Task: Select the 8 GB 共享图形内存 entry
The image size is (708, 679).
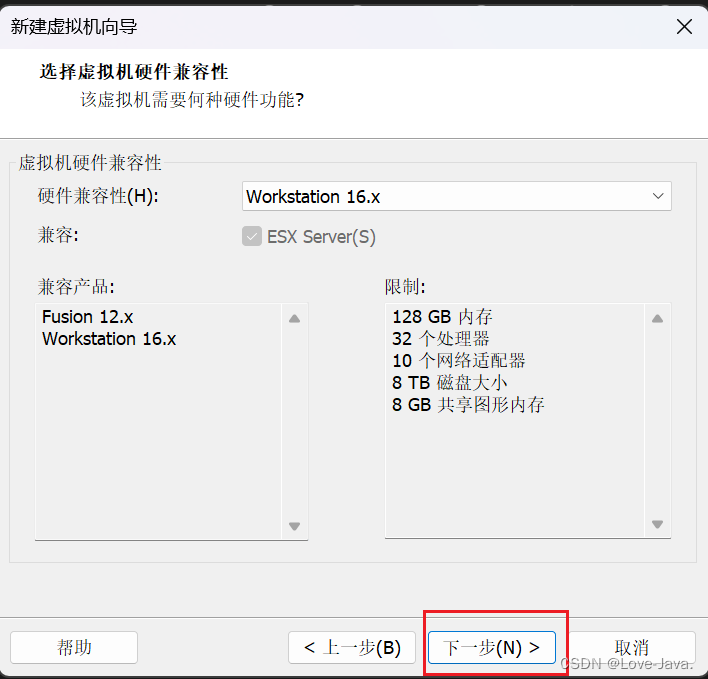Action: tap(468, 404)
